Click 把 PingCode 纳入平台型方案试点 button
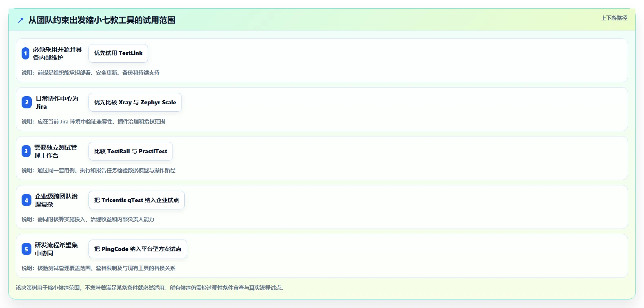This screenshot has width=644, height=308. point(138,249)
